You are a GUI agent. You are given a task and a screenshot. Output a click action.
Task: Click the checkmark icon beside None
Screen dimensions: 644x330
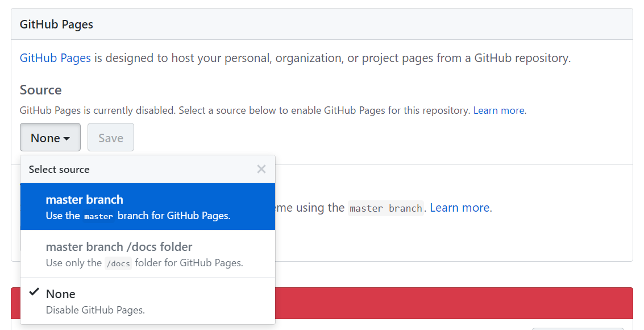[34, 292]
